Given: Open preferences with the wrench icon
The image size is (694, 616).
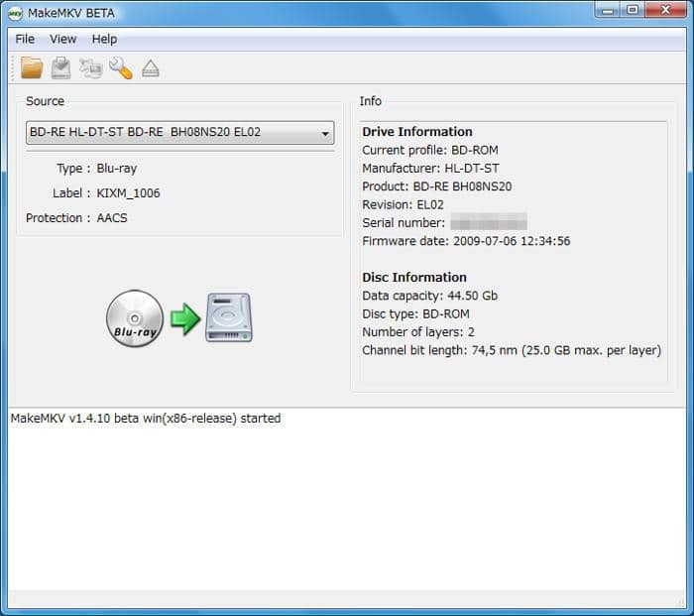Looking at the screenshot, I should pyautogui.click(x=121, y=68).
